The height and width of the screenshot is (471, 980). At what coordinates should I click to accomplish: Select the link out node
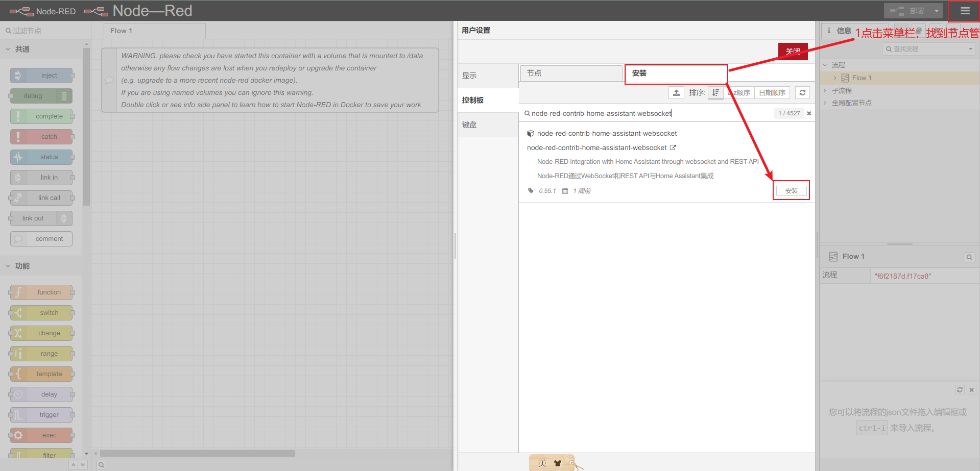point(41,218)
